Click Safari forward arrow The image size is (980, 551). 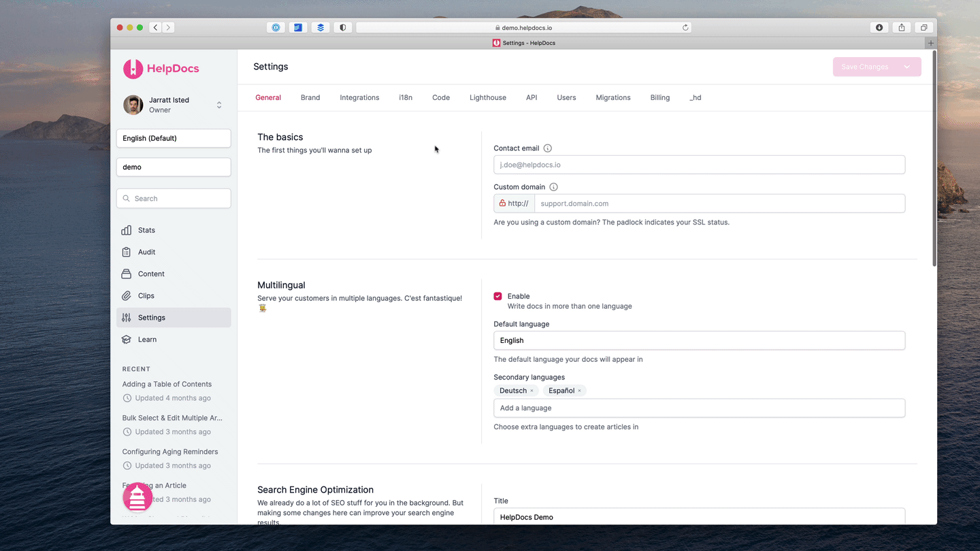(168, 27)
